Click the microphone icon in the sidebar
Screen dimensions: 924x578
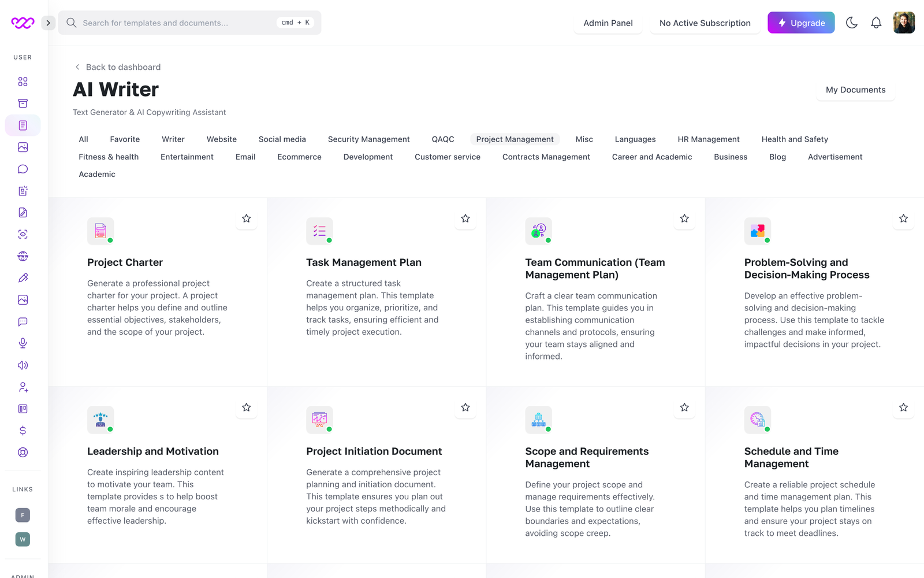point(23,343)
